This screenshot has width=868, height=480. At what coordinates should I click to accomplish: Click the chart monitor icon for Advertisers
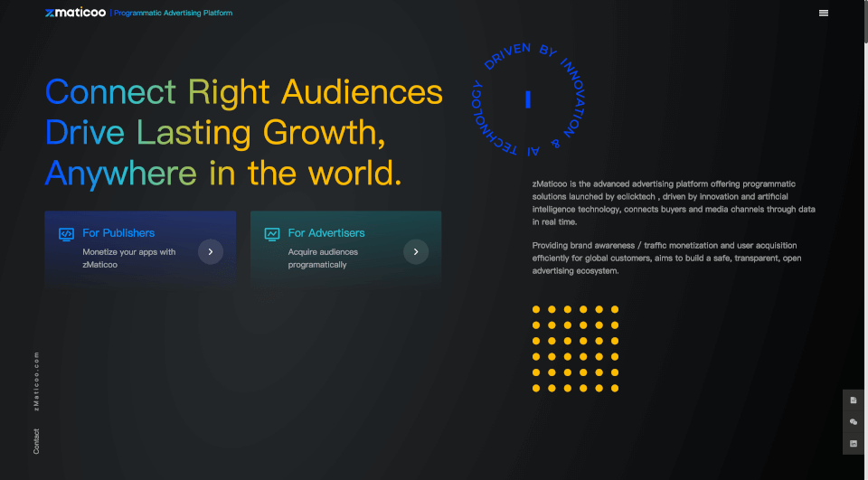click(x=272, y=234)
